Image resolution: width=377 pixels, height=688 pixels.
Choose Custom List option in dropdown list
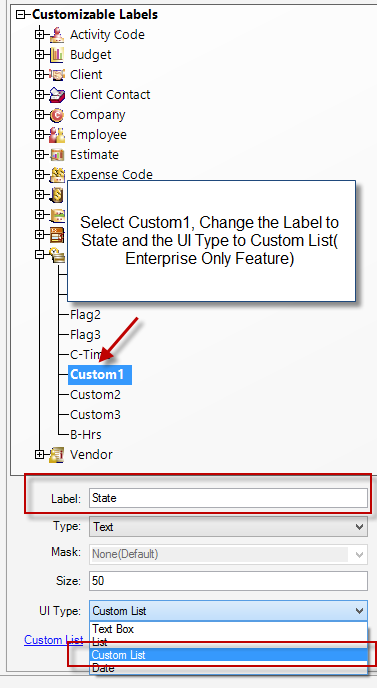[228, 655]
